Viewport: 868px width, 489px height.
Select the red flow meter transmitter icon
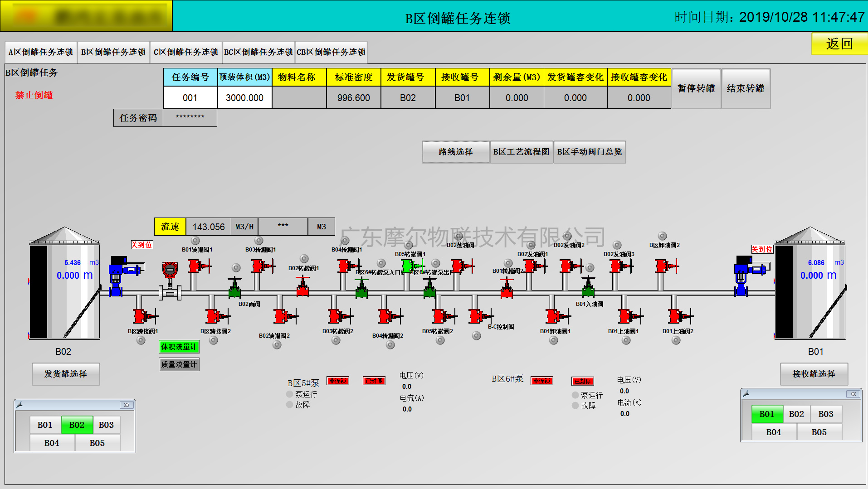pos(170,271)
